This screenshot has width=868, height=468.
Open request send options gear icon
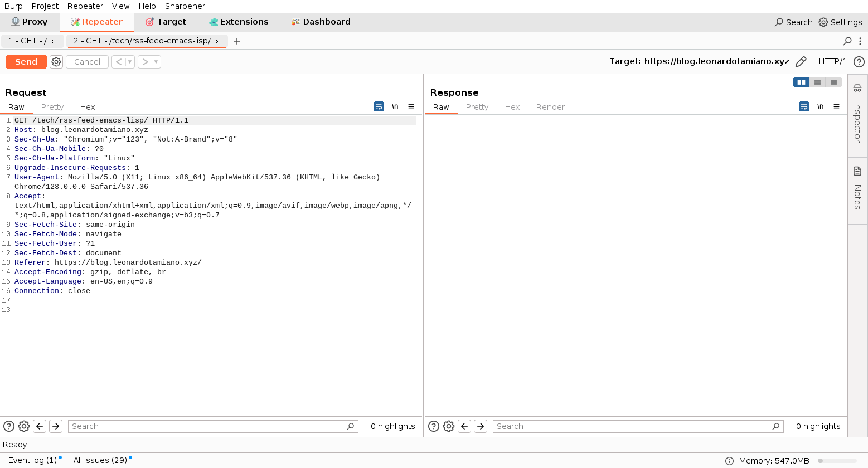coord(56,62)
